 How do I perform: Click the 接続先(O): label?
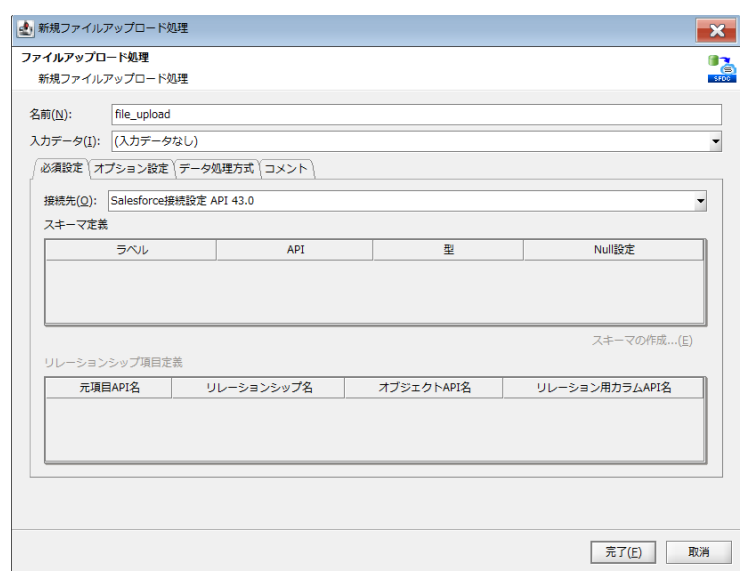coord(70,201)
